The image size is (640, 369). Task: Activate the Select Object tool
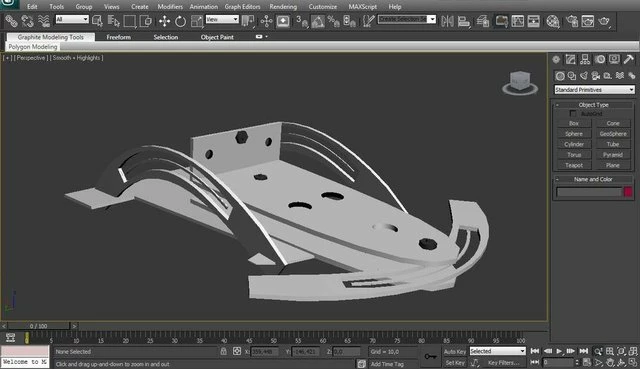click(98, 20)
